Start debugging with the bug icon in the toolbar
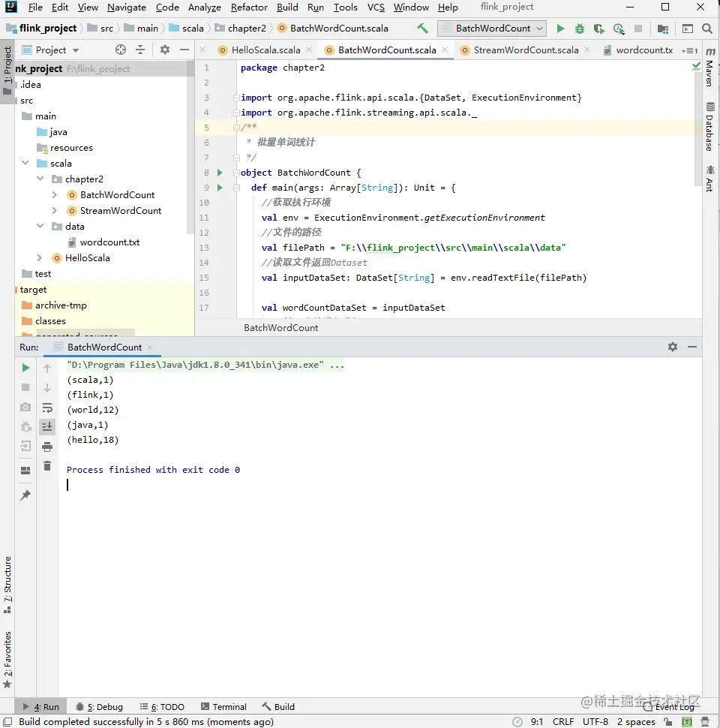This screenshot has height=728, width=720. (580, 29)
